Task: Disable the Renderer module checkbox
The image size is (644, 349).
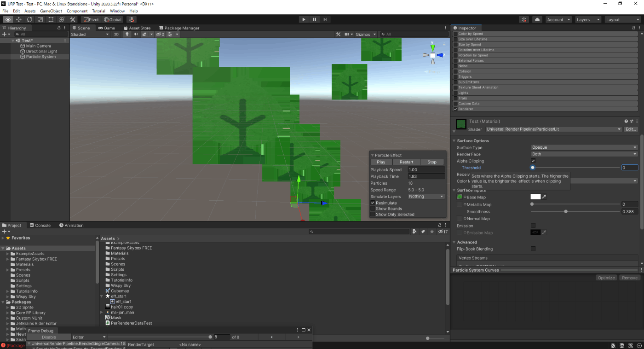Action: tap(456, 109)
